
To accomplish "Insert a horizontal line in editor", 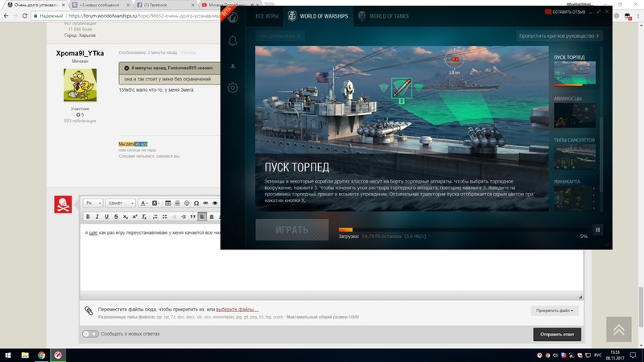I will tap(177, 204).
